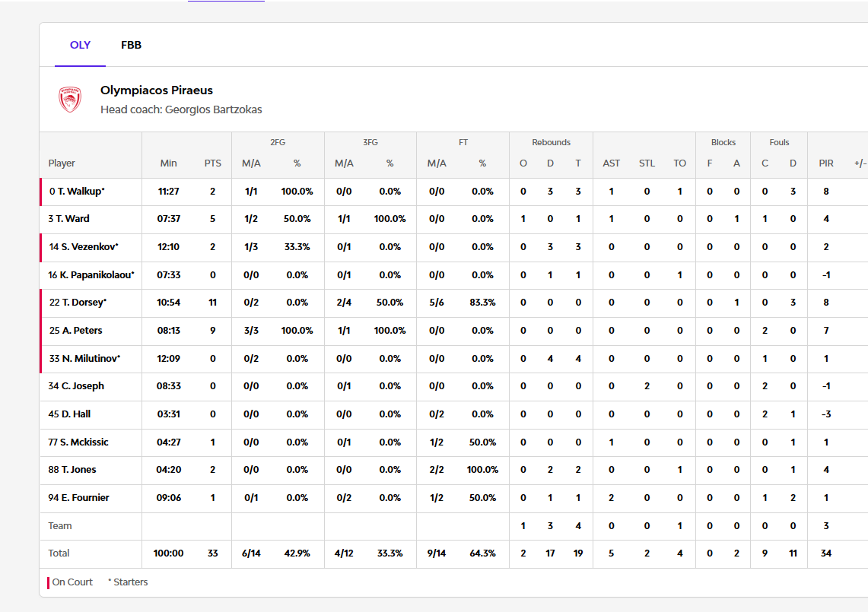Click the FT group header
Image resolution: width=868 pixels, height=612 pixels.
click(x=463, y=142)
